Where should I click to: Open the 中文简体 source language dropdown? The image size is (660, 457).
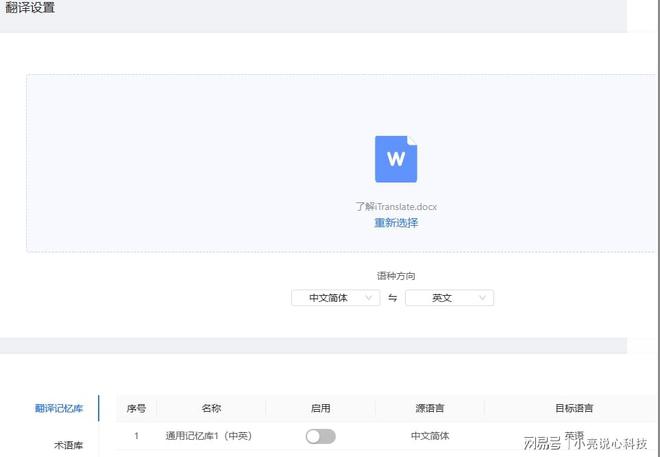click(x=335, y=298)
